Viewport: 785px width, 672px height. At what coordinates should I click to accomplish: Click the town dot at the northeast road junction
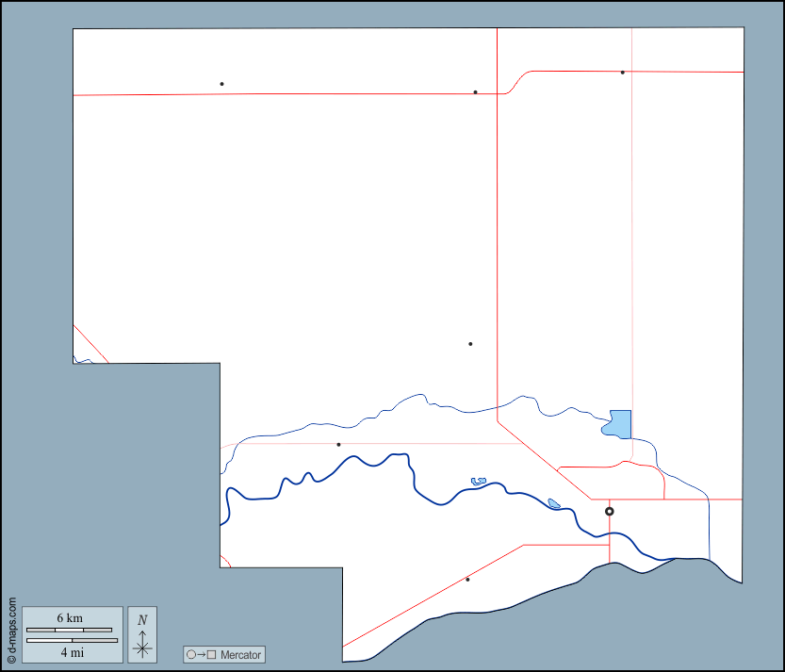point(622,73)
